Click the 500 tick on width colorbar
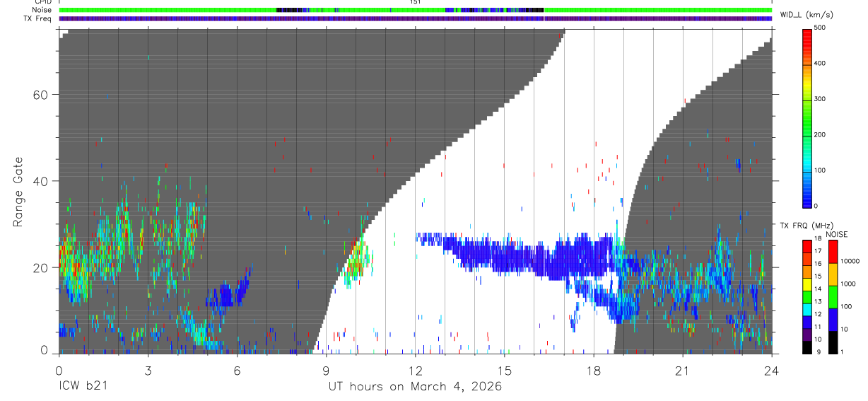This screenshot has width=868, height=401. [820, 28]
